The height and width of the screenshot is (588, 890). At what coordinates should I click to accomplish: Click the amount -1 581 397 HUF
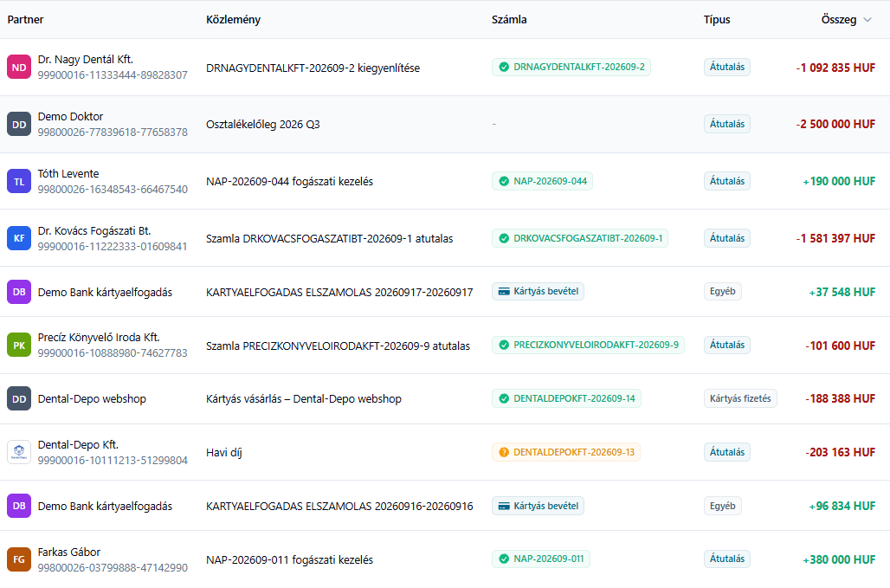[835, 238]
